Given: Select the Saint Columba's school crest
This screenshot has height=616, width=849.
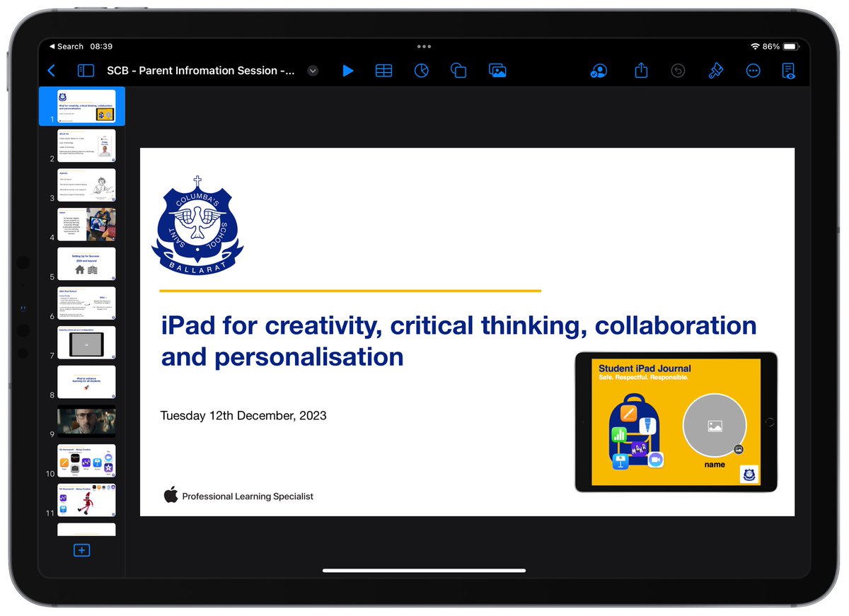Looking at the screenshot, I should pyautogui.click(x=197, y=226).
